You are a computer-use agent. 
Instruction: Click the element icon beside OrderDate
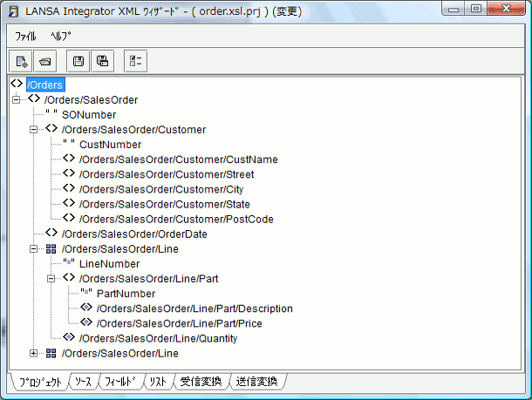point(51,233)
